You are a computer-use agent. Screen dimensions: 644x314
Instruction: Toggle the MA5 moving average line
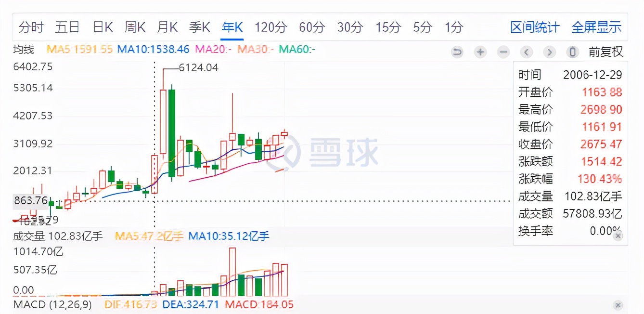point(79,49)
